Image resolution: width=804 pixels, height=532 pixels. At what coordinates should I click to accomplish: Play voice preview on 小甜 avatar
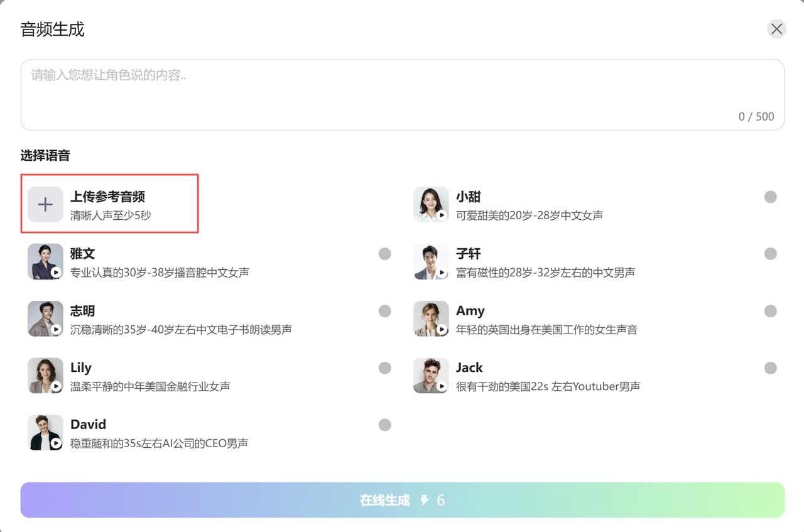[x=442, y=215]
